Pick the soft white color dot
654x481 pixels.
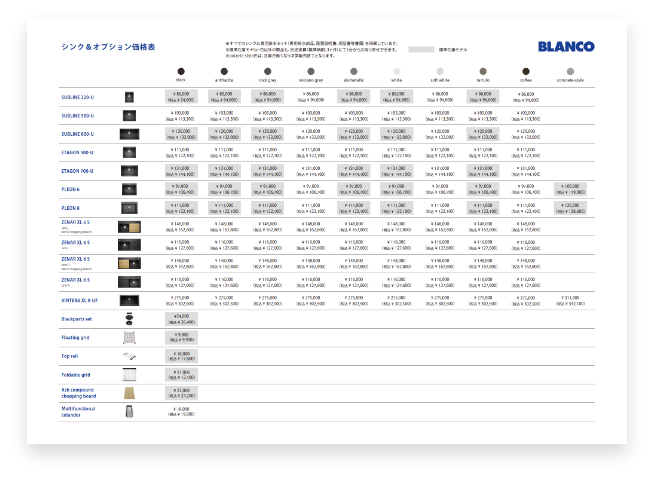[440, 71]
